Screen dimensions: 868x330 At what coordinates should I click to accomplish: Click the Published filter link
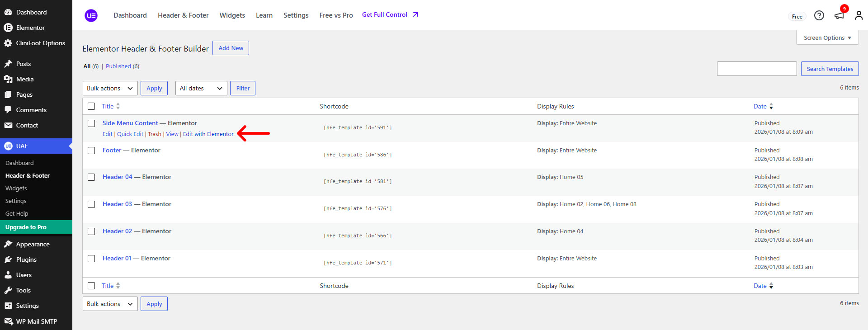point(118,66)
